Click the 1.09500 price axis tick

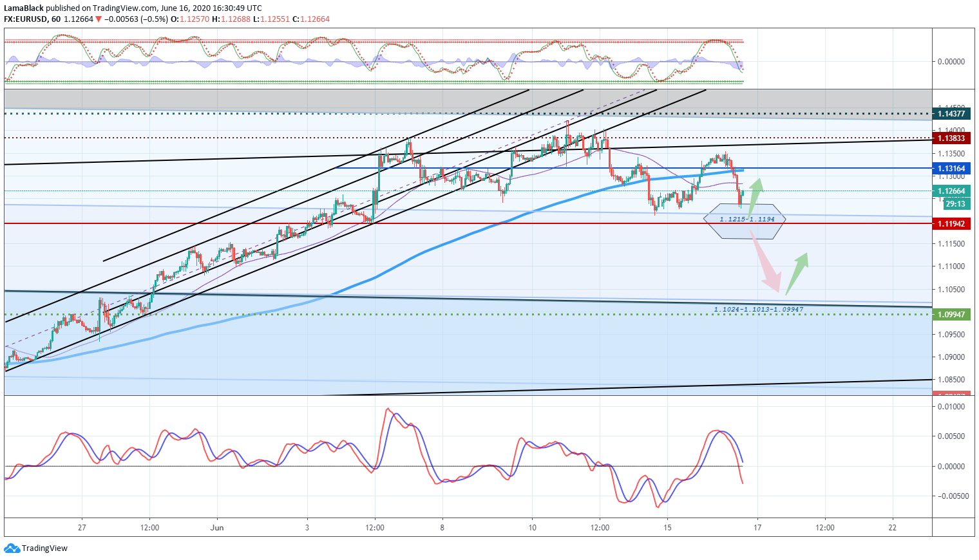click(951, 335)
